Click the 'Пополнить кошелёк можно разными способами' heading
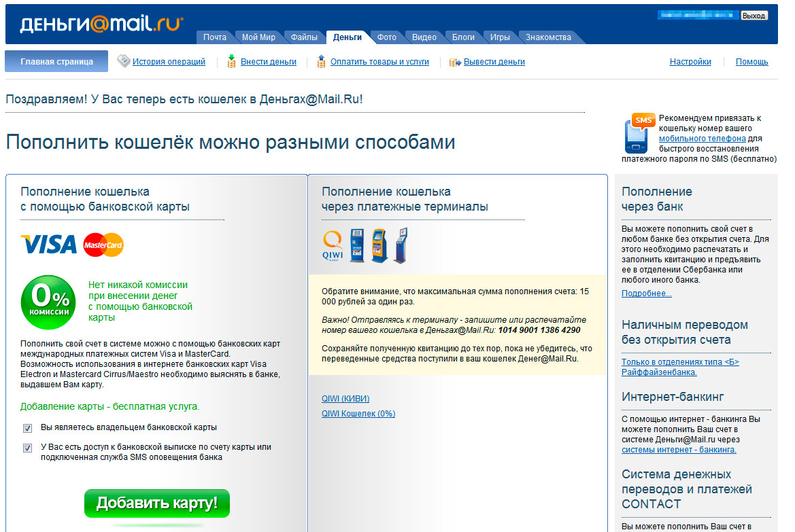Screen dimensions: 795x532 pyautogui.click(x=231, y=142)
